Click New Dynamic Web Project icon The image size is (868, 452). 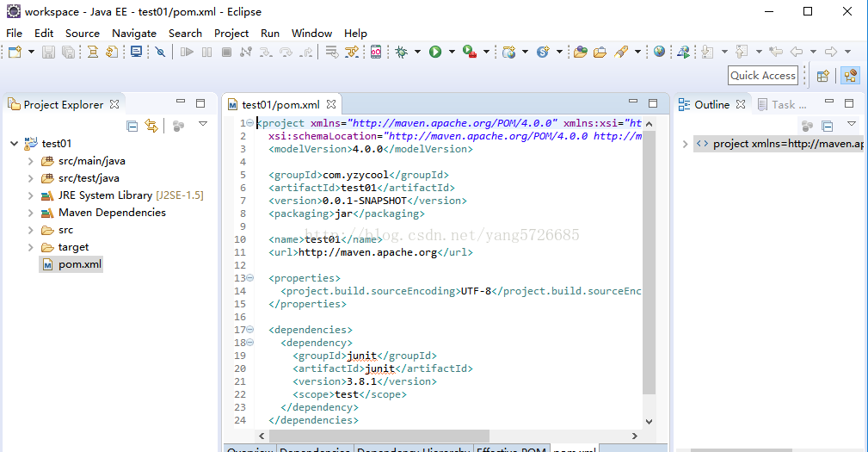pyautogui.click(x=508, y=52)
